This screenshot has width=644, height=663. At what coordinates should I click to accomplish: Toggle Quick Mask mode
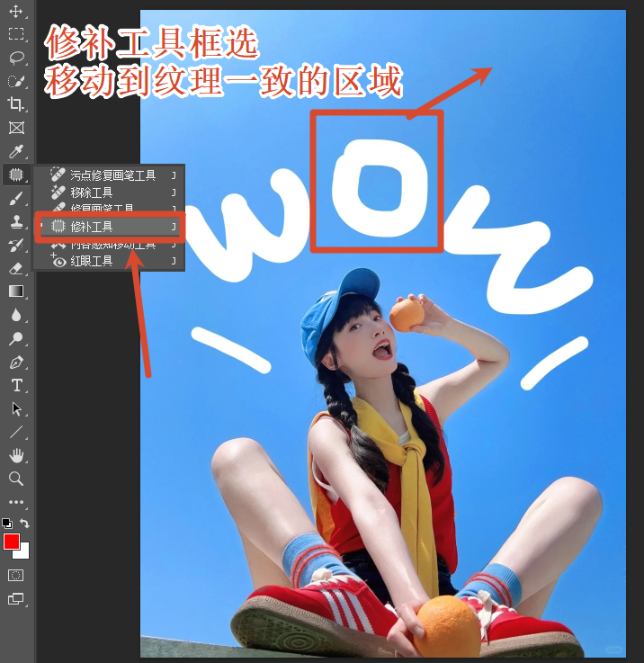coord(16,575)
